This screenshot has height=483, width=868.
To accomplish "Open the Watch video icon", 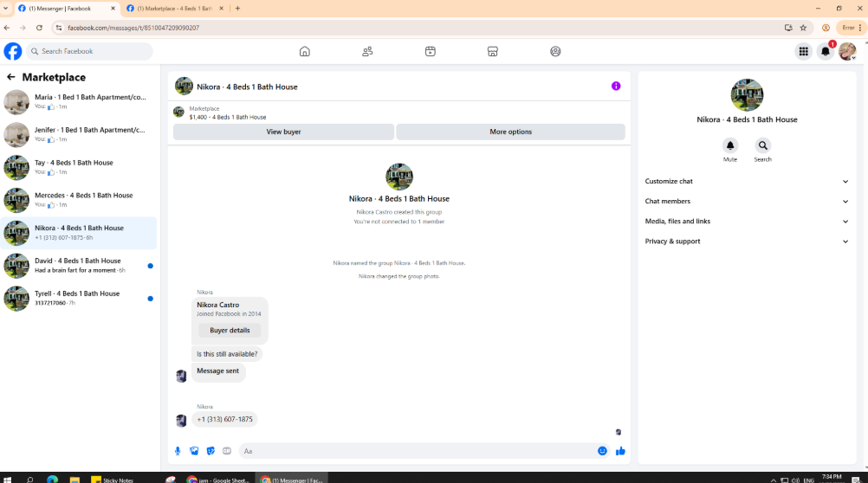I will point(431,51).
